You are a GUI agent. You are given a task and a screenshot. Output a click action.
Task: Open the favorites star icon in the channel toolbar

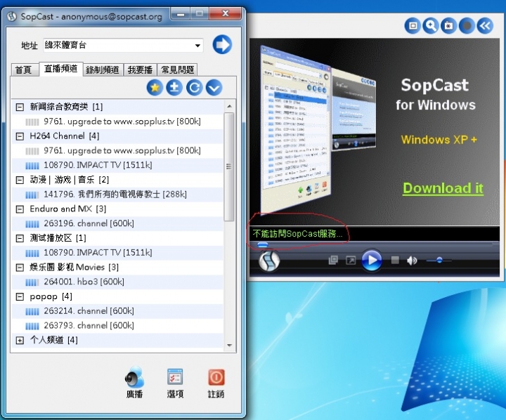[x=155, y=87]
